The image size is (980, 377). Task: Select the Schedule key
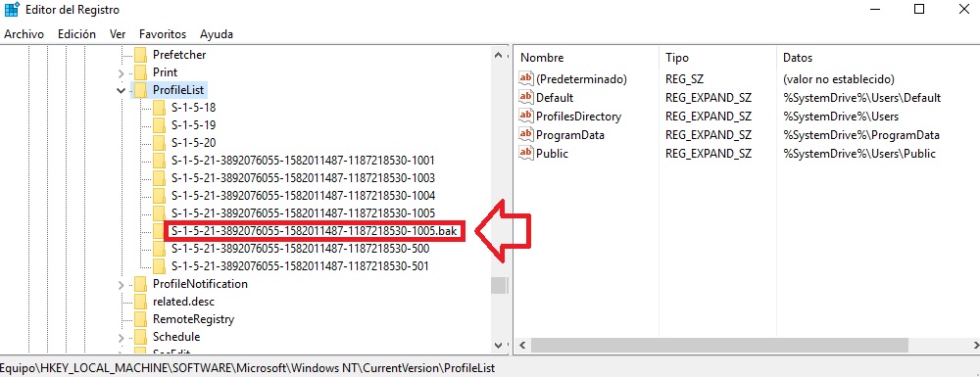176,337
